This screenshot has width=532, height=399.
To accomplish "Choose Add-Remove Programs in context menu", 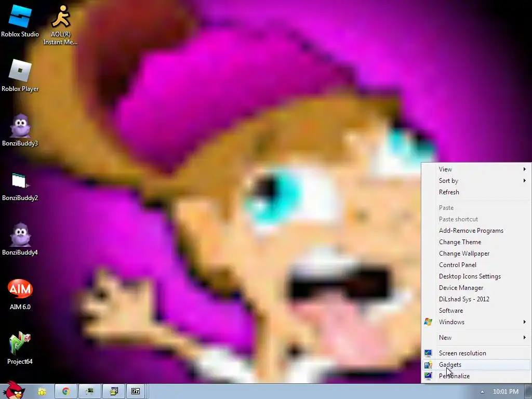I will [476, 231].
